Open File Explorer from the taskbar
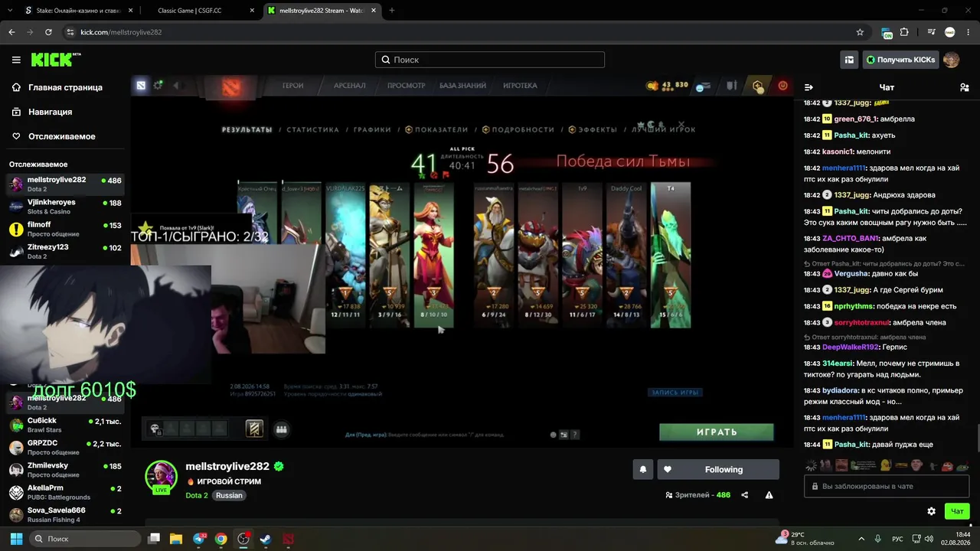Image resolution: width=980 pixels, height=551 pixels. [176, 539]
